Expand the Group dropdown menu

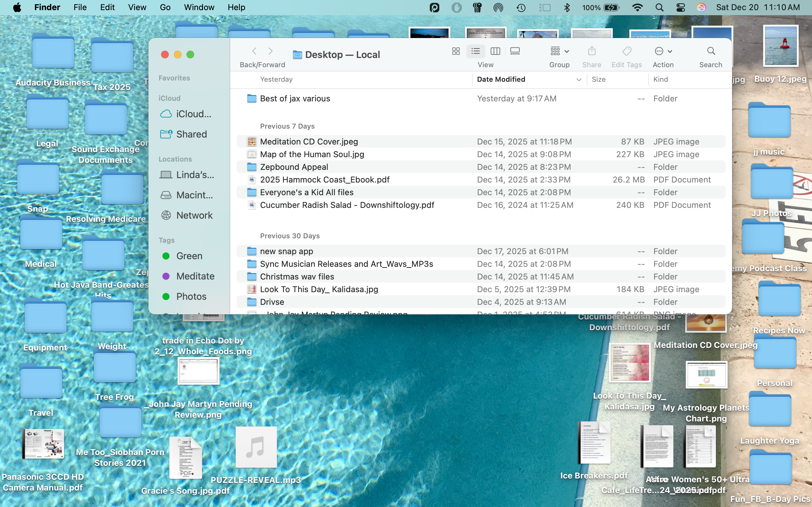[x=559, y=51]
